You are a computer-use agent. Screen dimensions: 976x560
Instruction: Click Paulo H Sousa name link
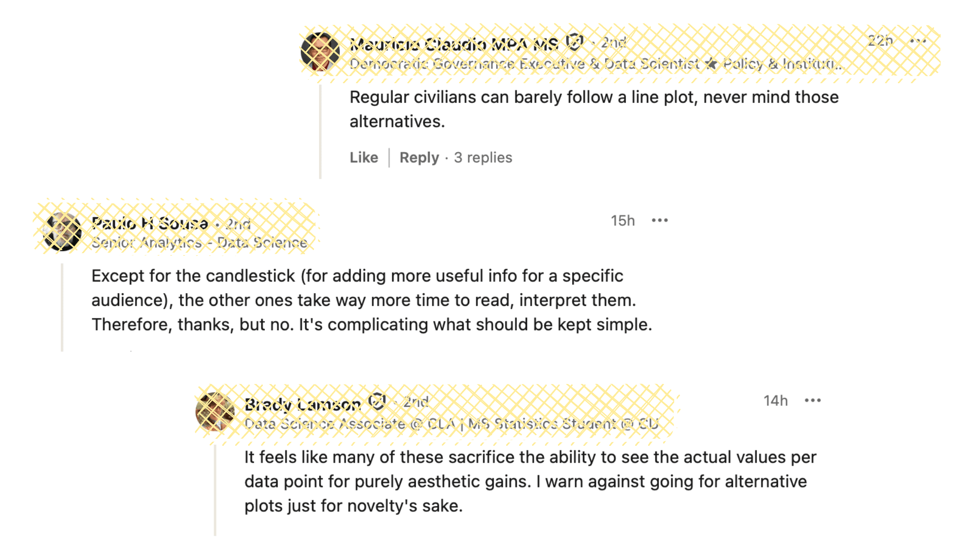point(150,223)
